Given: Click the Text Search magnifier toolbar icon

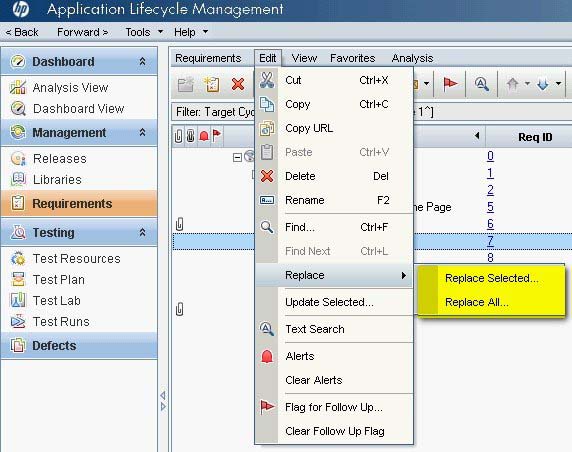Looking at the screenshot, I should coord(482,84).
